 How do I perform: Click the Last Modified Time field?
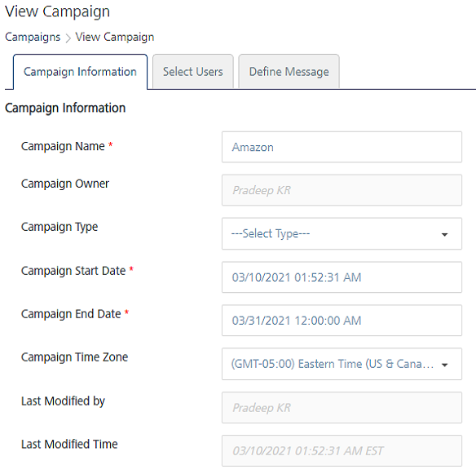tap(342, 450)
